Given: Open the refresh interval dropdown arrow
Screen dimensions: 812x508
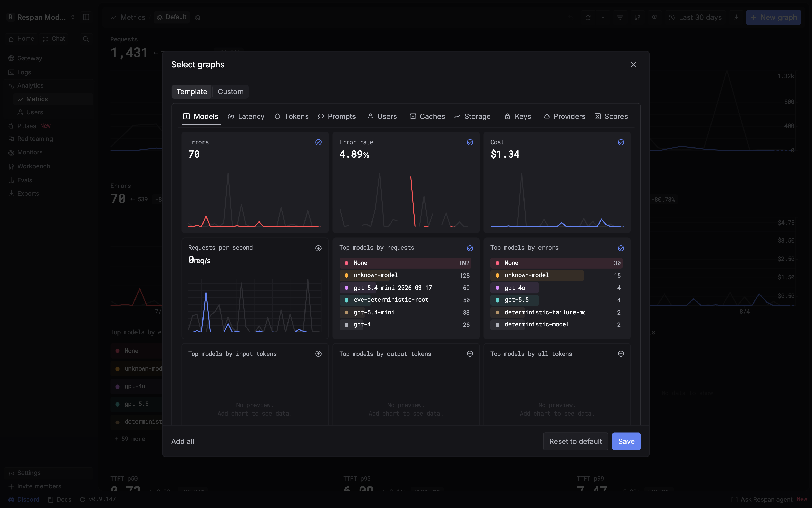Looking at the screenshot, I should [603, 18].
